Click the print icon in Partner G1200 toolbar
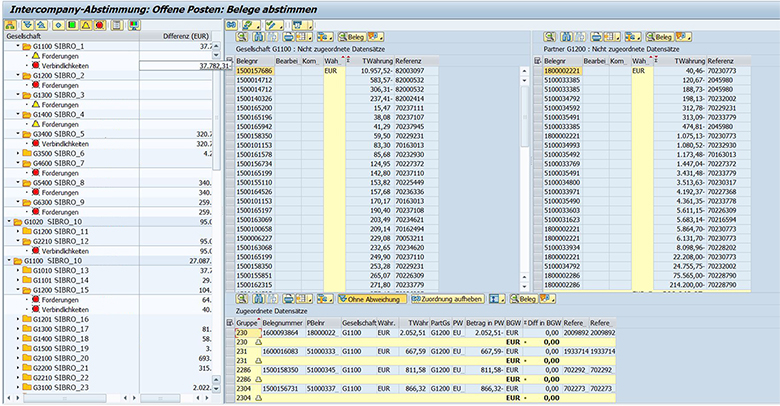This screenshot has height=406, width=780. click(x=596, y=37)
